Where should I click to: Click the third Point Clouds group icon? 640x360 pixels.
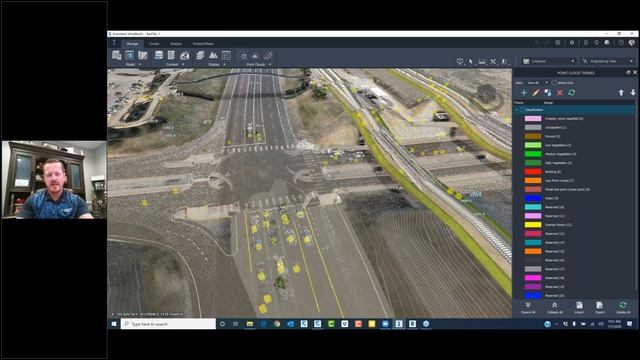tap(268, 55)
